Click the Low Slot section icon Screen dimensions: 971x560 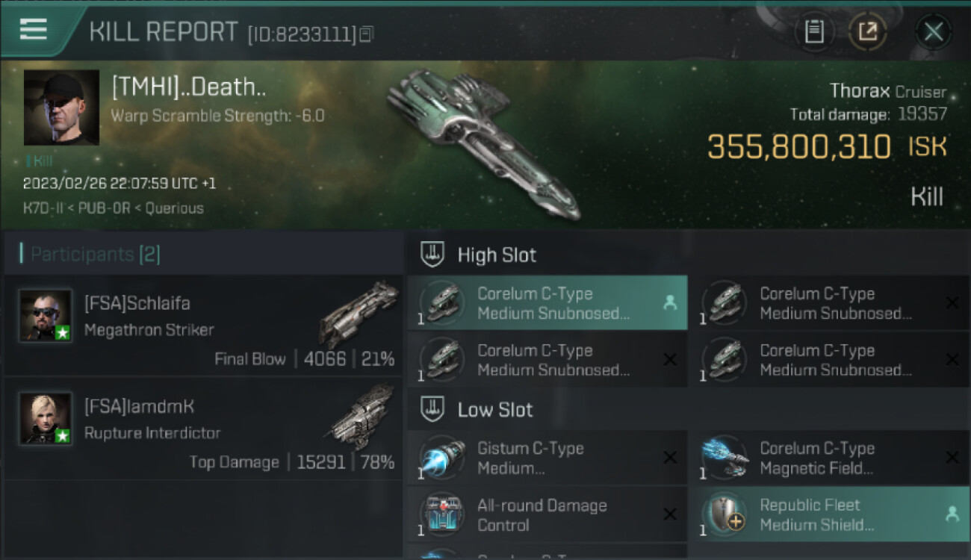point(431,409)
